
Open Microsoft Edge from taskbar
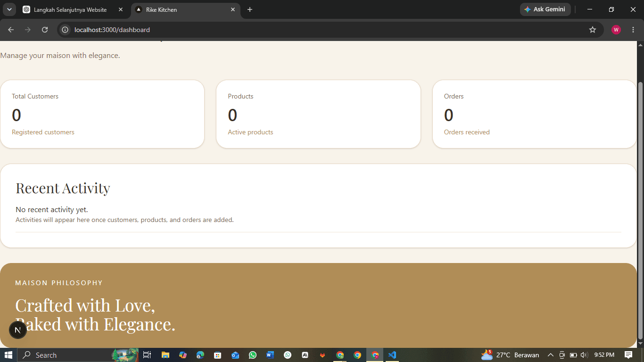coord(200,355)
